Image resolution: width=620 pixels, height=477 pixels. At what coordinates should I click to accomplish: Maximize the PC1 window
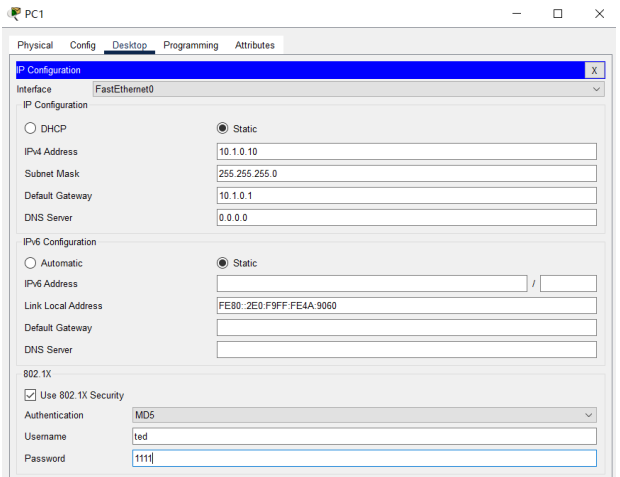point(558,13)
